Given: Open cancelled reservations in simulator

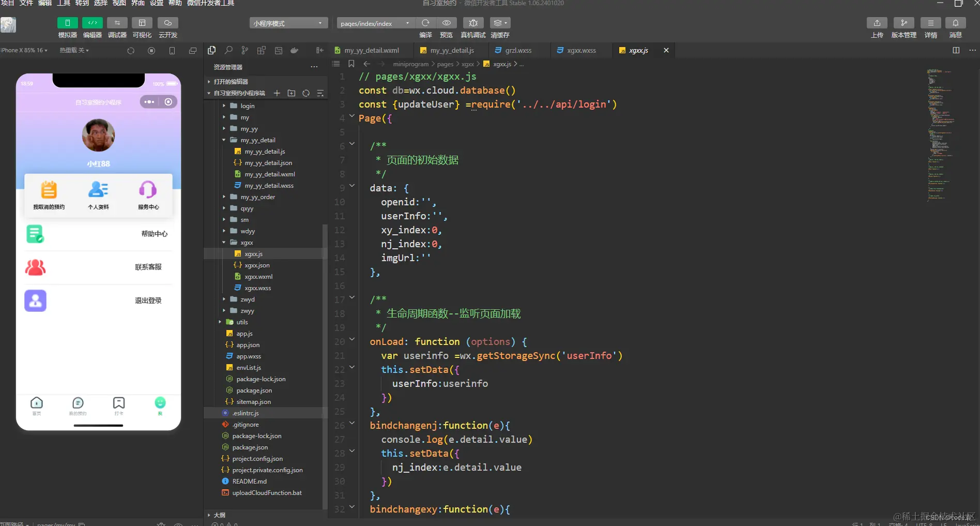Looking at the screenshot, I should [x=49, y=195].
